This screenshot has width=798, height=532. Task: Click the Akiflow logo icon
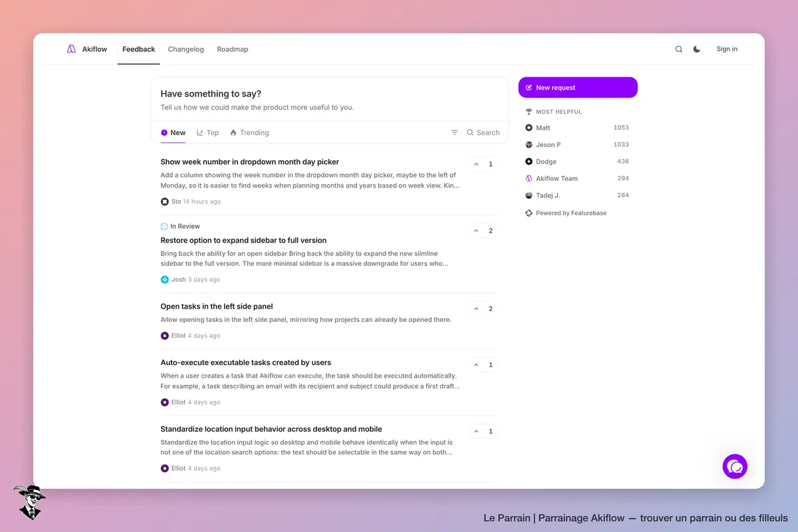(x=71, y=49)
